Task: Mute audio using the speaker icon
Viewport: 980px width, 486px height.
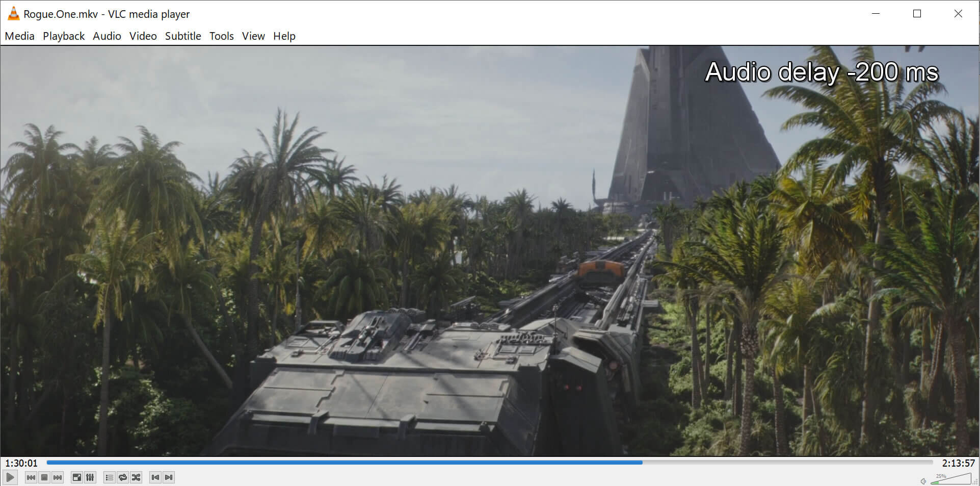Action: [x=923, y=481]
